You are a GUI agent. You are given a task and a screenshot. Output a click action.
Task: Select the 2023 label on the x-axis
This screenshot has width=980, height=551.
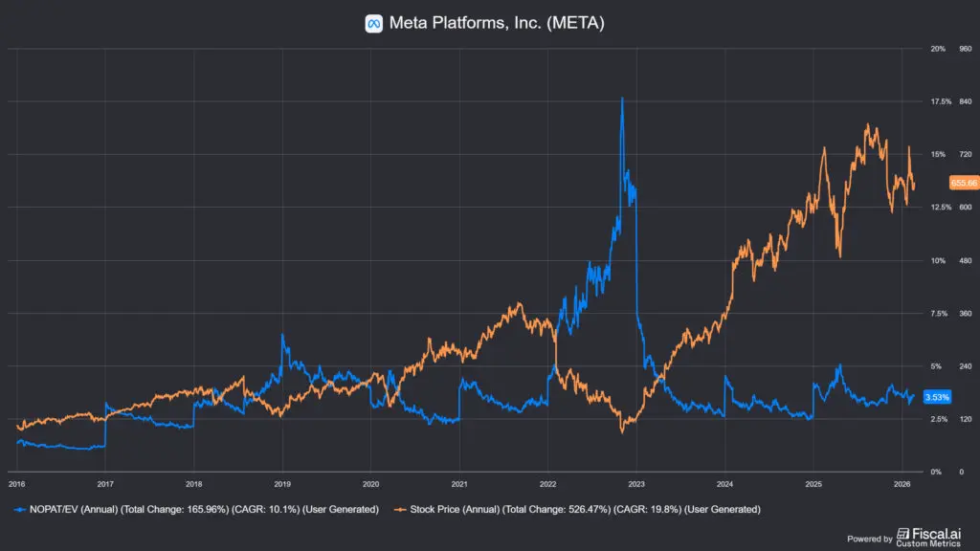[636, 484]
